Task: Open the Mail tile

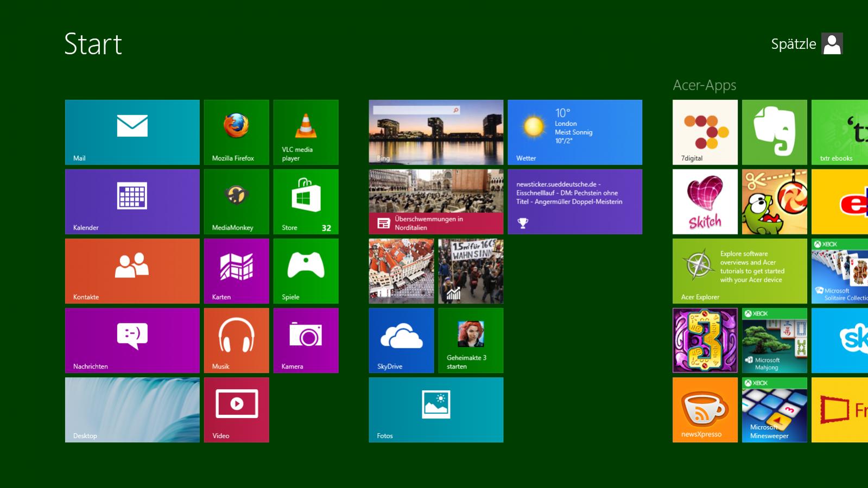Action: (132, 132)
